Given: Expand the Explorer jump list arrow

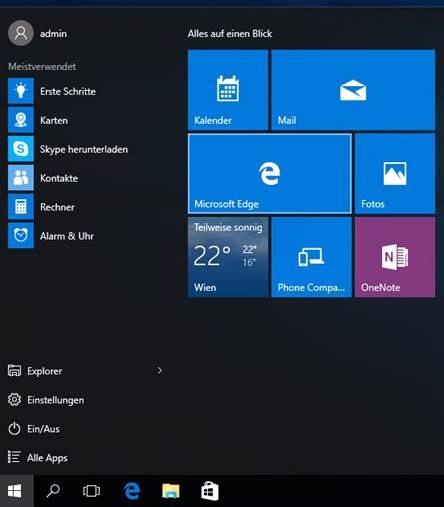Looking at the screenshot, I should click(160, 370).
